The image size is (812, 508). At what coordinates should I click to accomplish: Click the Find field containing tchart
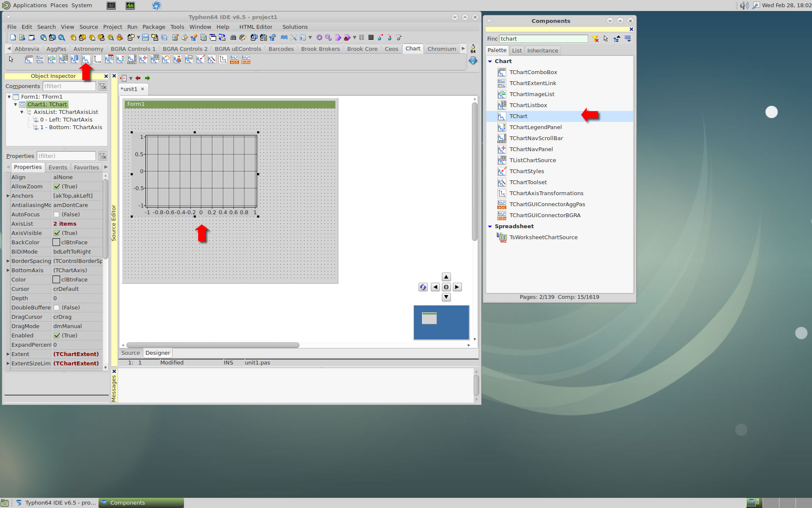(x=543, y=39)
